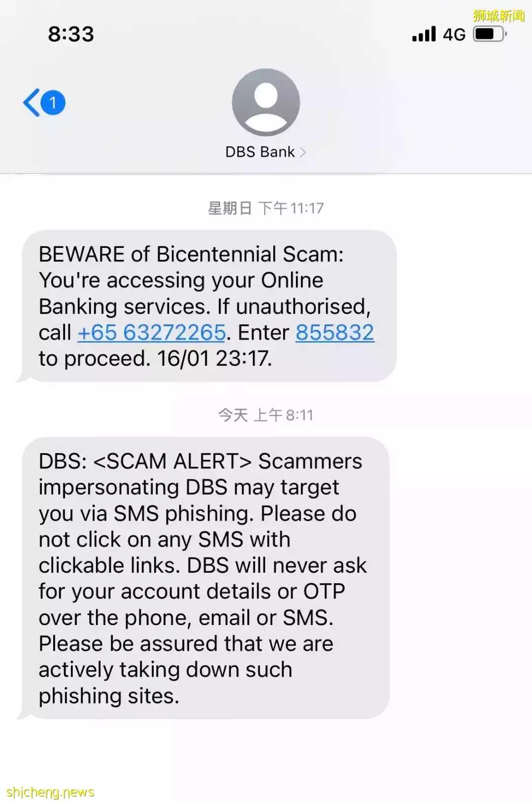The height and width of the screenshot is (802, 532).
Task: Tap the empty area below messages
Action: click(x=266, y=754)
